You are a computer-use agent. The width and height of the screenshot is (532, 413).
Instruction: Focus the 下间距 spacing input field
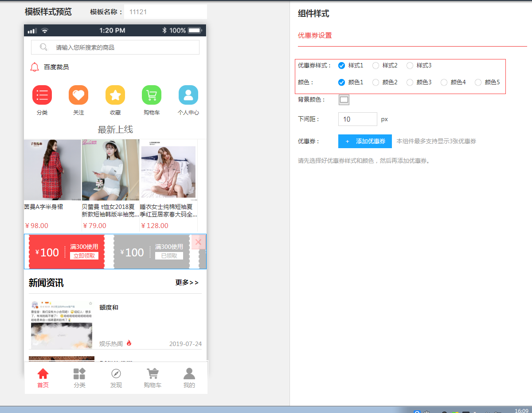357,119
